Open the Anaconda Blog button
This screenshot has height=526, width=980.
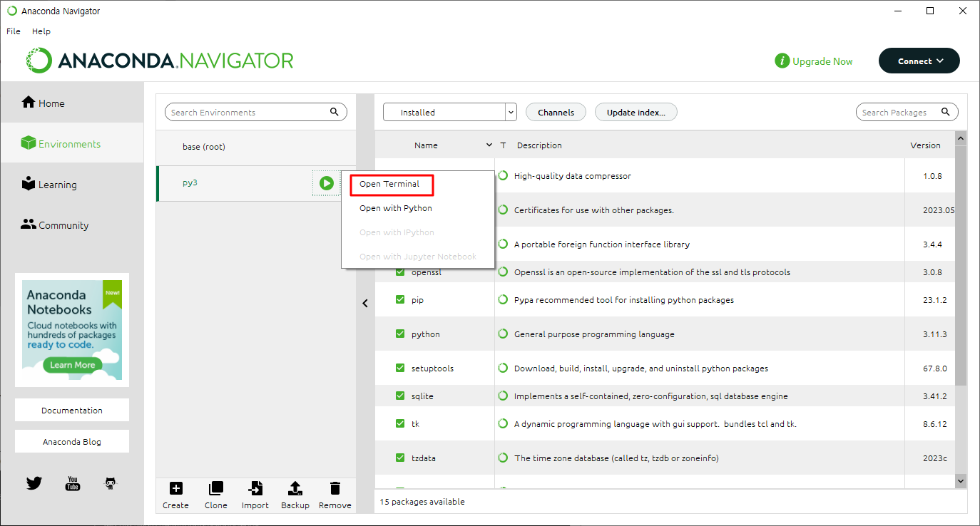[72, 441]
